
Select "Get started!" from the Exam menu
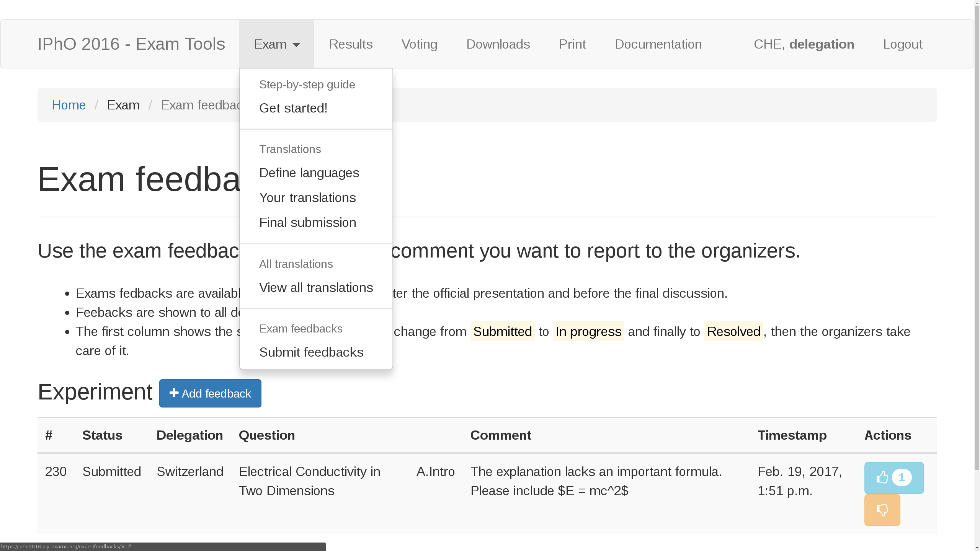click(293, 108)
